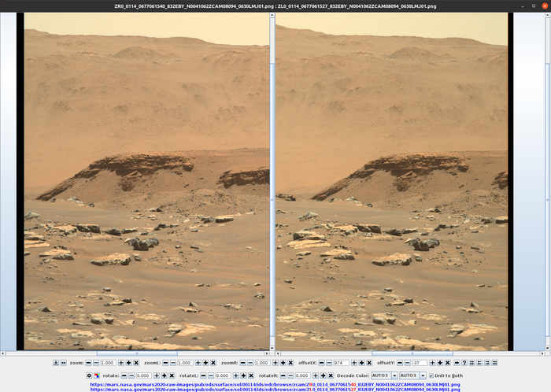Click the left image's horizontal scrollbar thumb
The height and width of the screenshot is (392, 551).
(137, 353)
